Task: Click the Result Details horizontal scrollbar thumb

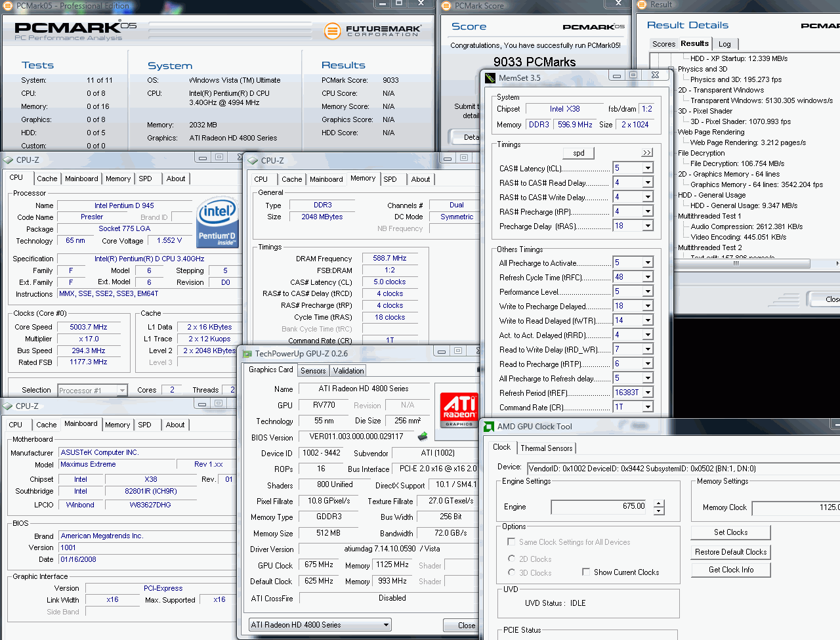Action: (736, 263)
